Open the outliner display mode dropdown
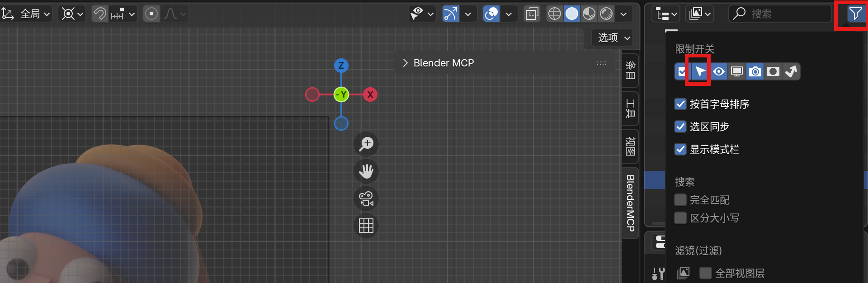Viewport: 868px width, 283px height. [x=665, y=14]
